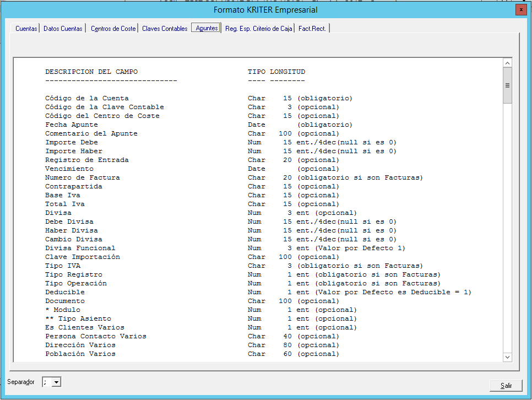Click the vertical scrollbar thumb
This screenshot has height=400, width=532.
point(507,85)
